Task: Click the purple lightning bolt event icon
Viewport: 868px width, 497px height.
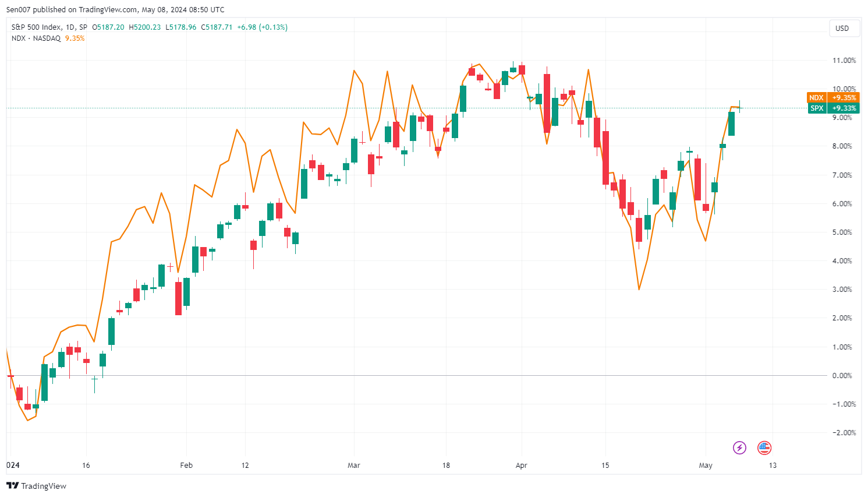Action: pos(739,447)
